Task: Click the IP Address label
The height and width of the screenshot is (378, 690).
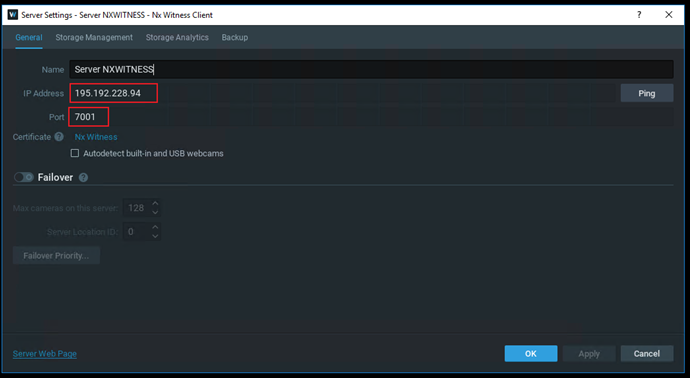Action: pos(44,93)
